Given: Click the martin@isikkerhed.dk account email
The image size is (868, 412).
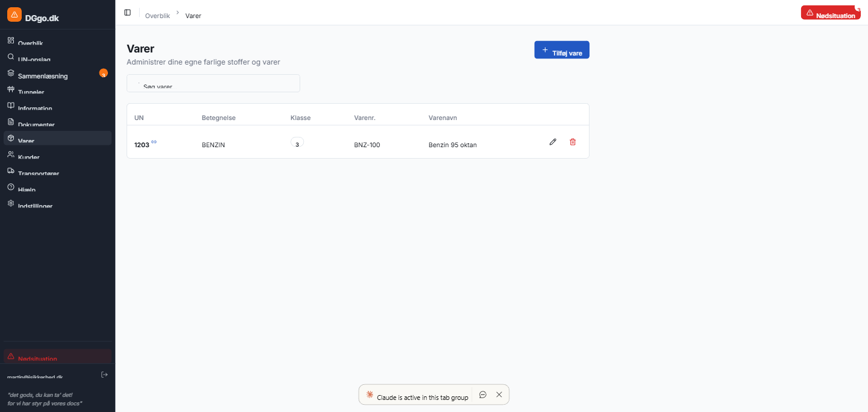Looking at the screenshot, I should click(35, 376).
